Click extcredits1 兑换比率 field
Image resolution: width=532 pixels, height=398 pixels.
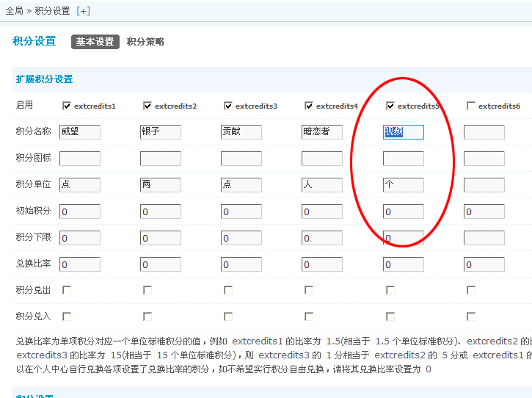[x=80, y=264]
